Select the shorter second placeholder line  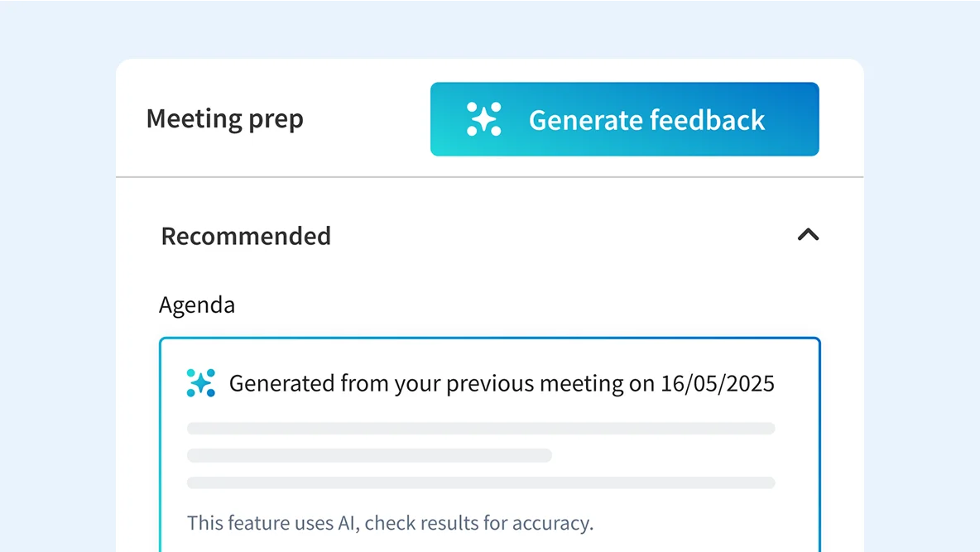coord(369,455)
